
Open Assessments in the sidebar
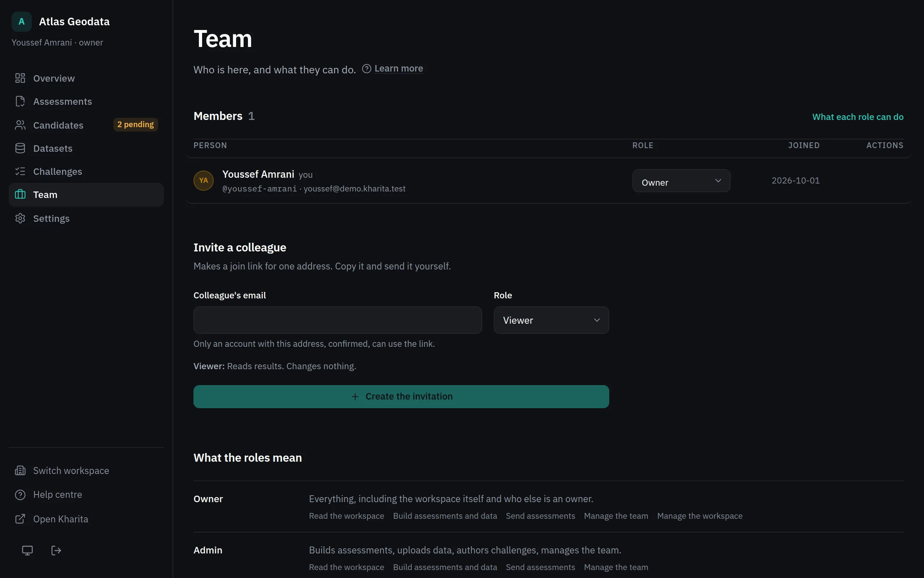coord(86,101)
